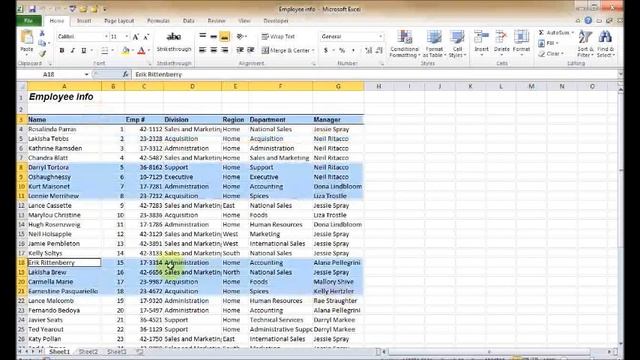Switch to the Review tab

pyautogui.click(x=216, y=20)
